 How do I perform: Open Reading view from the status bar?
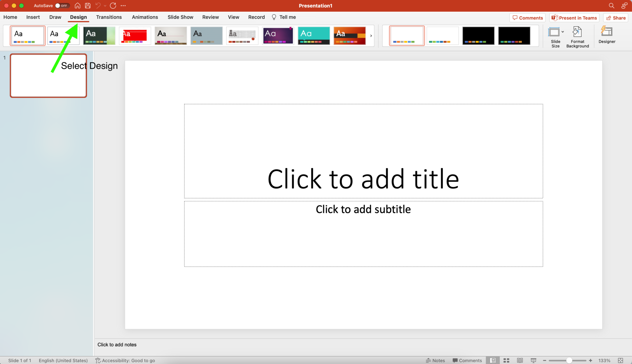[x=520, y=360]
